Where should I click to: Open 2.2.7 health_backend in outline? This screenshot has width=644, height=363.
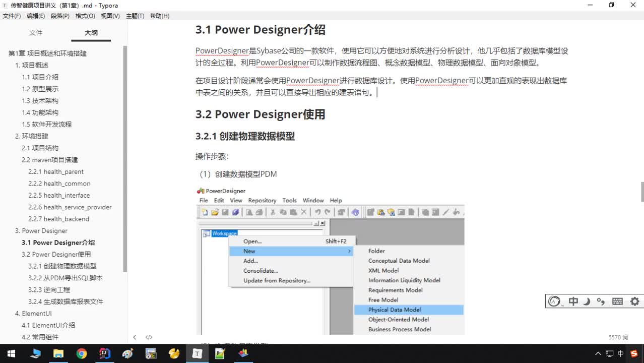(58, 219)
